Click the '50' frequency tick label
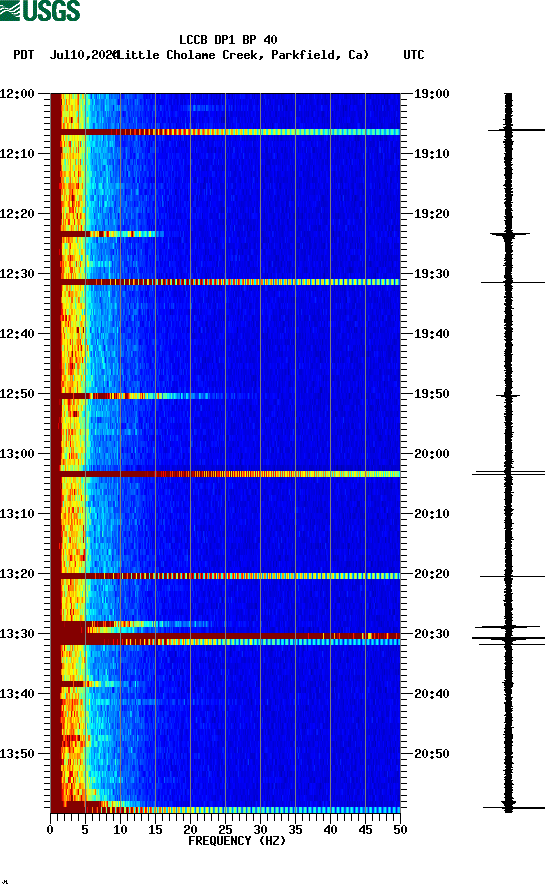Image resolution: width=552 pixels, height=893 pixels. tap(400, 830)
